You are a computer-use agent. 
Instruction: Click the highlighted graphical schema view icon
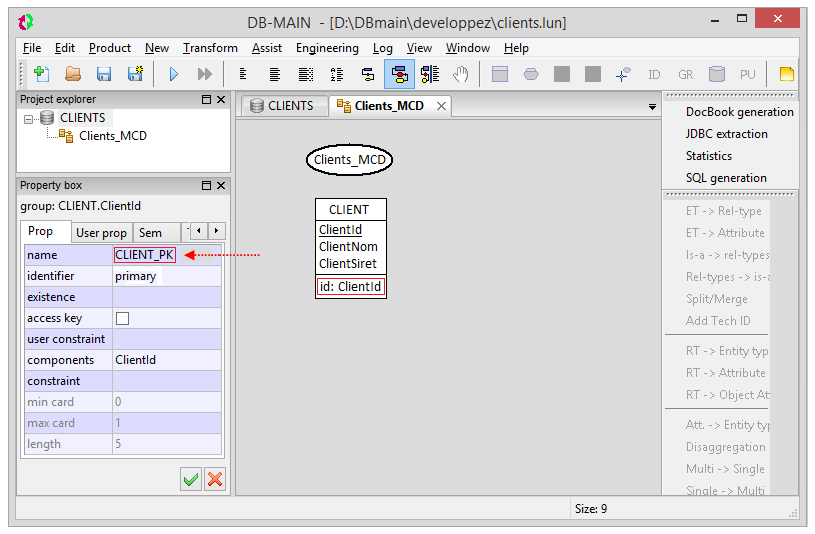pyautogui.click(x=399, y=74)
